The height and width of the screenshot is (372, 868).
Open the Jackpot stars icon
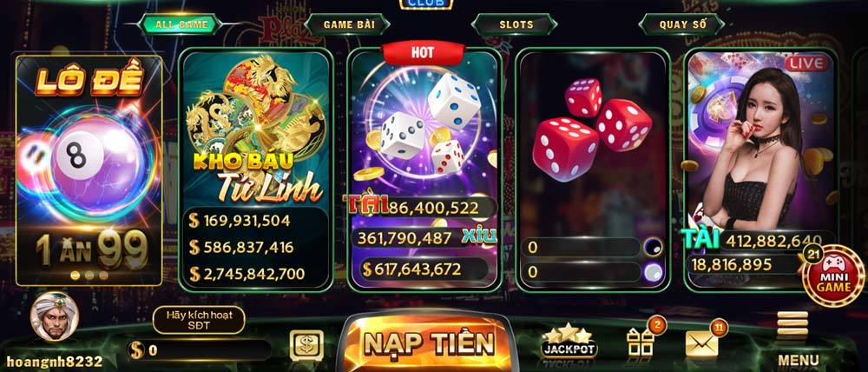click(x=569, y=342)
